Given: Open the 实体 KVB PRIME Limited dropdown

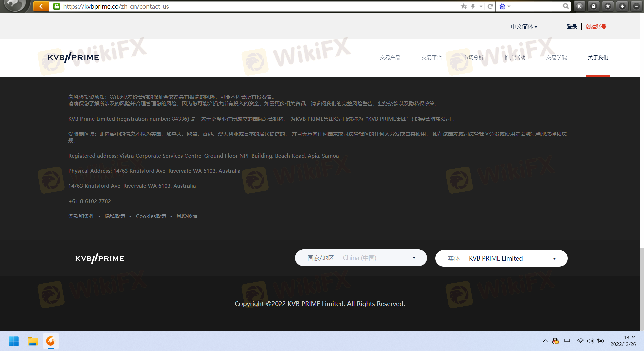Looking at the screenshot, I should pos(501,258).
